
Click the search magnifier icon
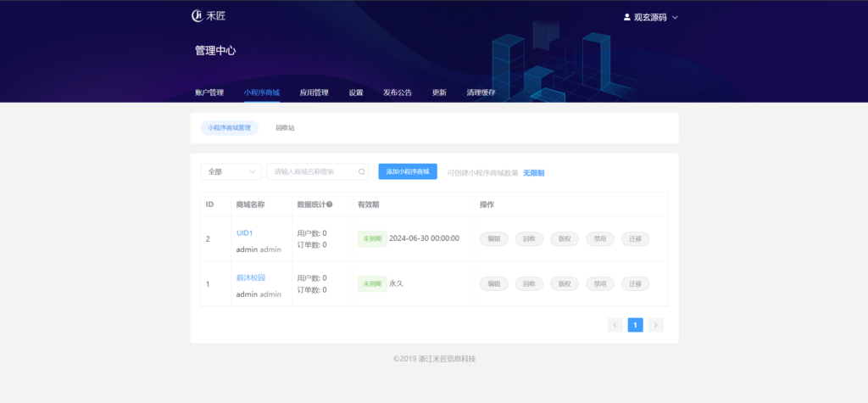(361, 171)
